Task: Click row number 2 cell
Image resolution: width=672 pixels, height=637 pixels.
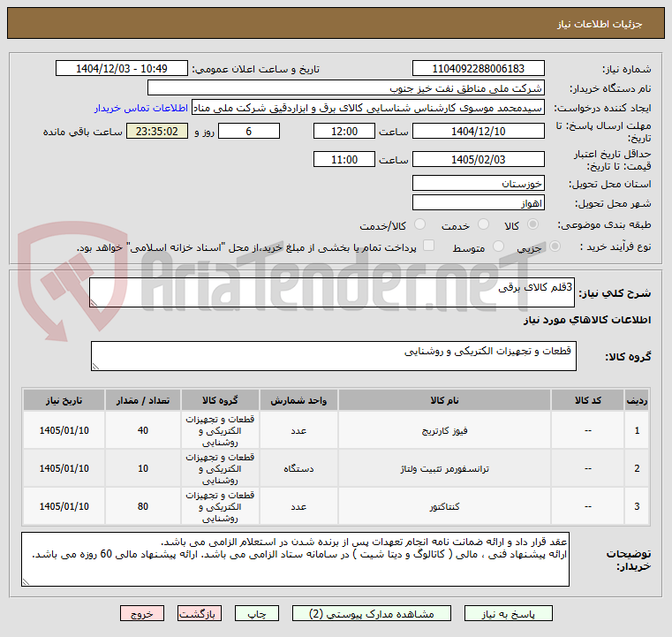Action: coord(637,468)
